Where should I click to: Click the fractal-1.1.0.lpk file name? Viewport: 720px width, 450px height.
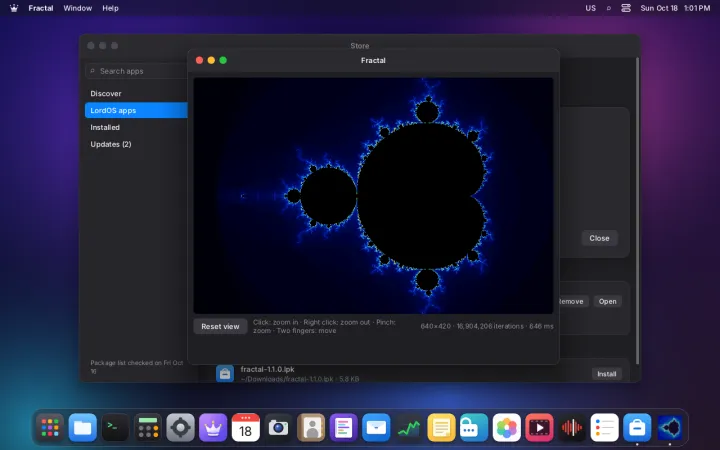coord(267,369)
